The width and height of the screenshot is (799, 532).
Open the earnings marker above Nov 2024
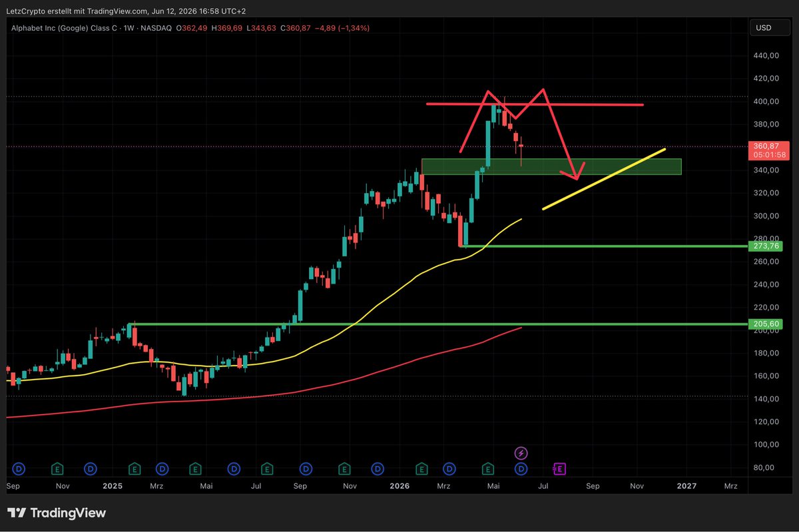coord(58,469)
